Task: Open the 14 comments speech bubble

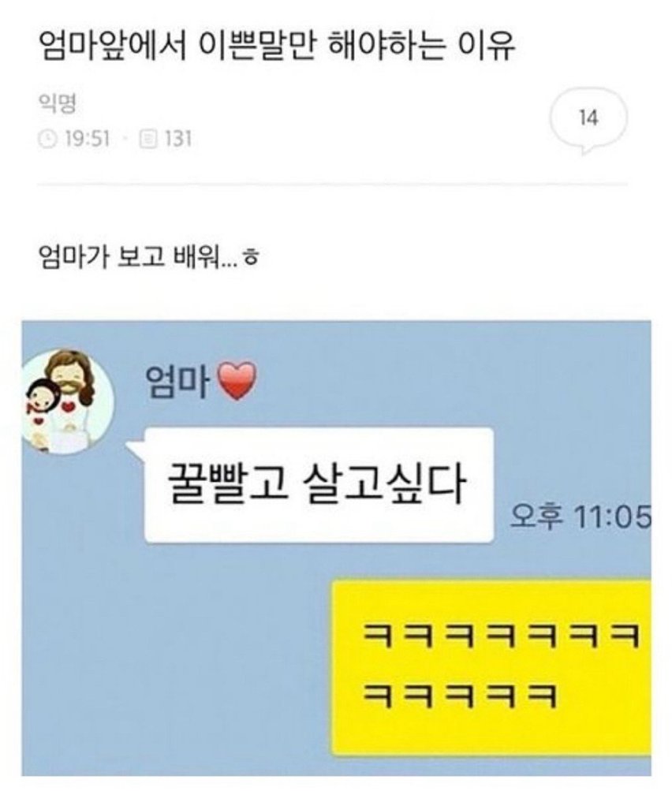Action: point(588,120)
